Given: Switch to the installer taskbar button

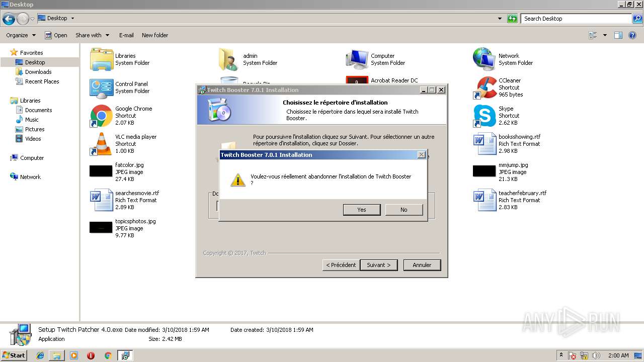Looking at the screenshot, I should [125, 355].
